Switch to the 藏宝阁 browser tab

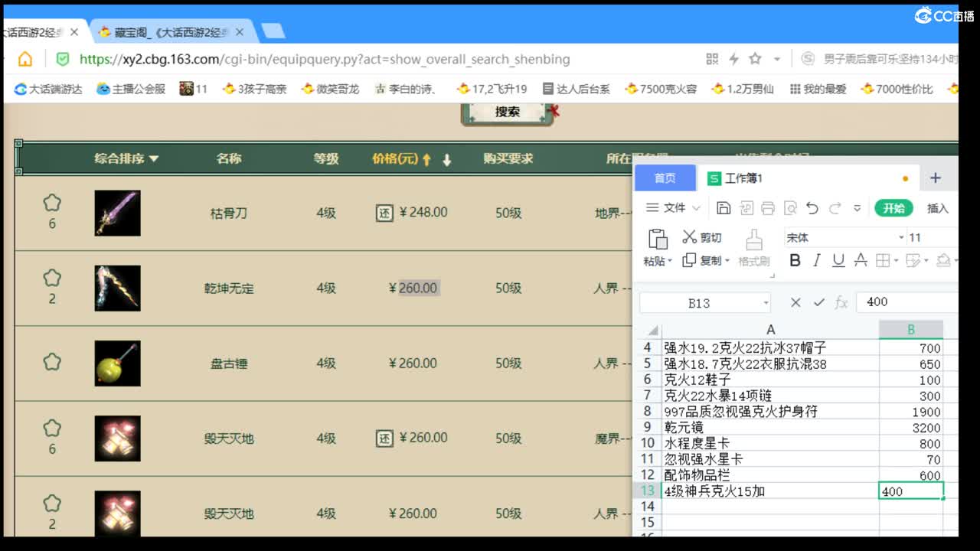coord(172,32)
